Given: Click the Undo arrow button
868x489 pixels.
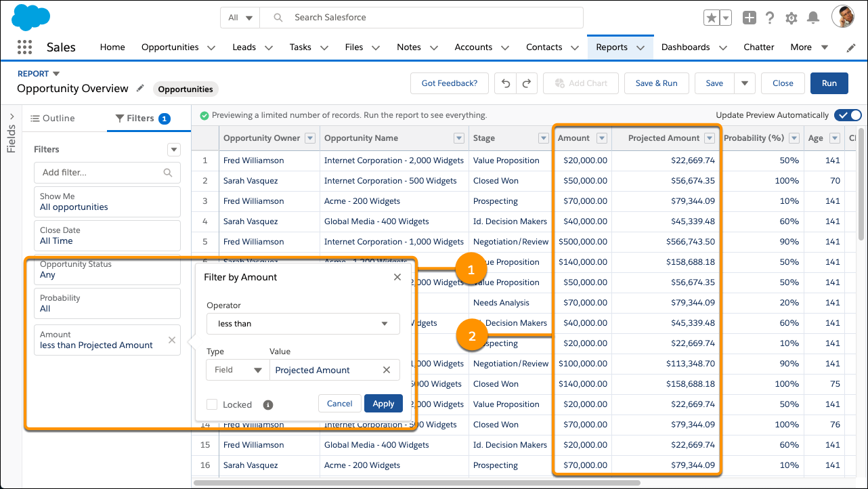Looking at the screenshot, I should coord(505,83).
